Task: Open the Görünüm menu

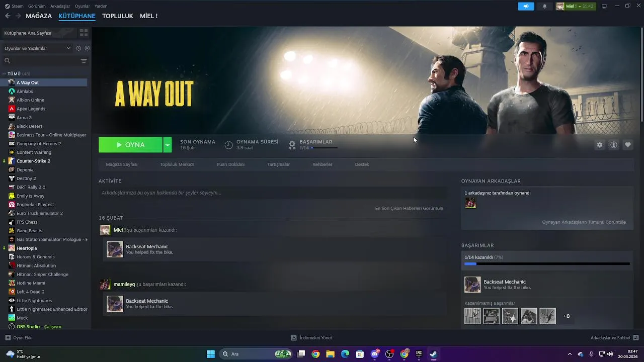Action: 37,6
